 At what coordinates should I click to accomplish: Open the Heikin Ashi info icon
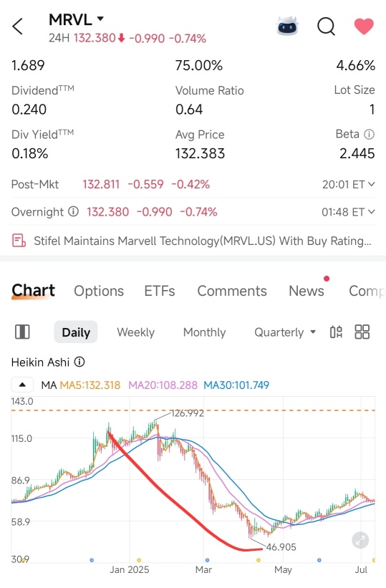(79, 362)
